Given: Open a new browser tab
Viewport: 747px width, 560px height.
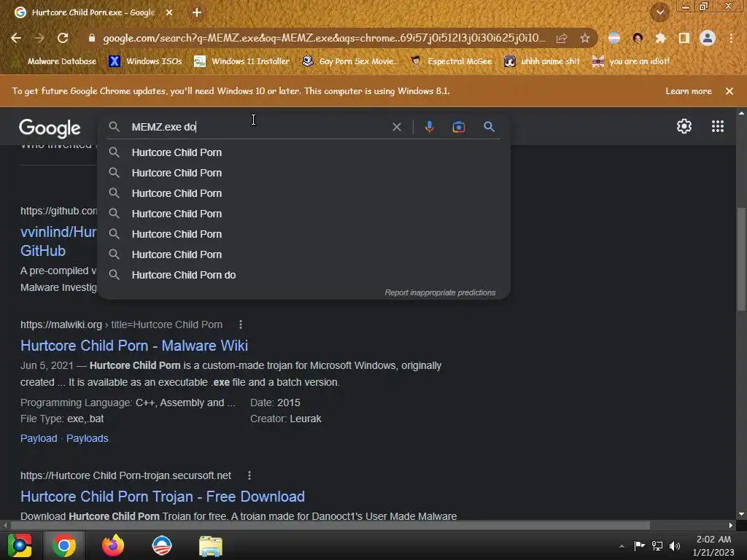Looking at the screenshot, I should point(197,12).
